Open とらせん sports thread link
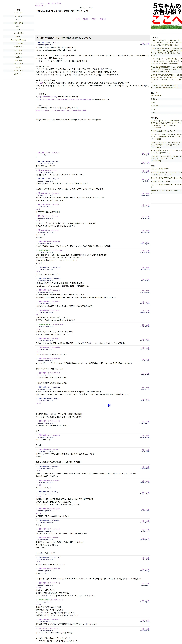This screenshot has height=644, width=182. pyautogui.click(x=154, y=99)
